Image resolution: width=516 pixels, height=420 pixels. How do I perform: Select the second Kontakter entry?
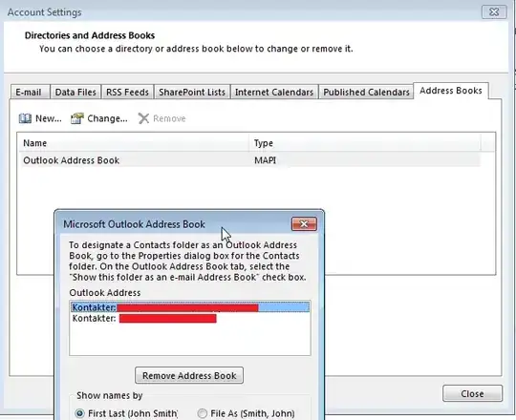pos(190,318)
